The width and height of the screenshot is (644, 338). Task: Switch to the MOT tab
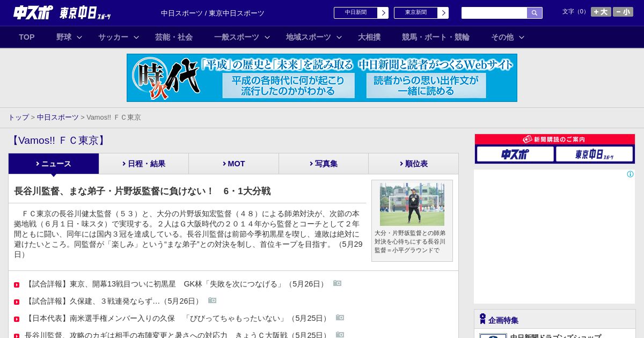(x=233, y=164)
